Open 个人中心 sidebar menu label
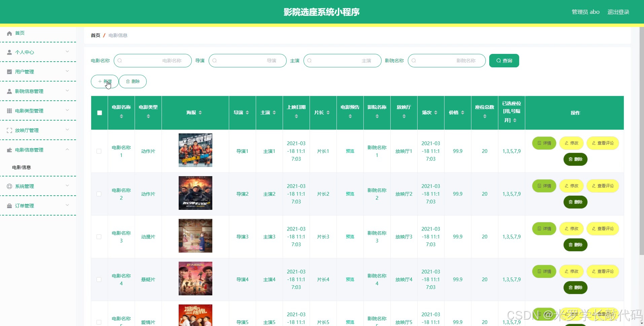 (25, 52)
